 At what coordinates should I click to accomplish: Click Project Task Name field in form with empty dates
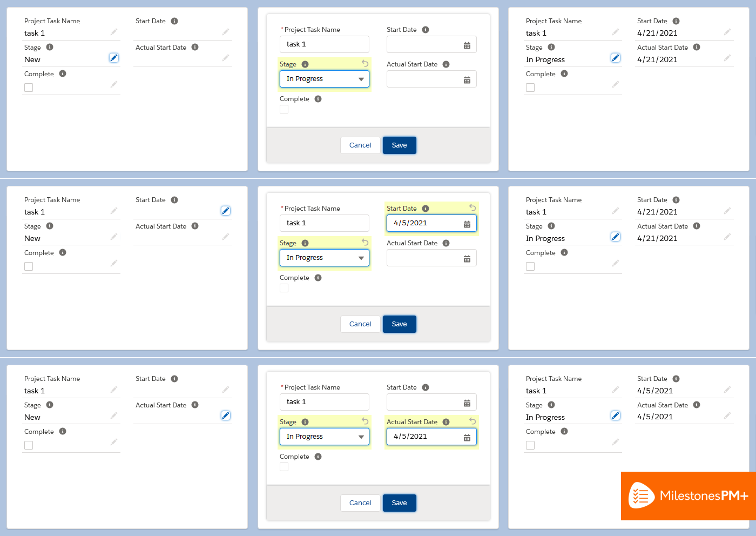click(325, 44)
